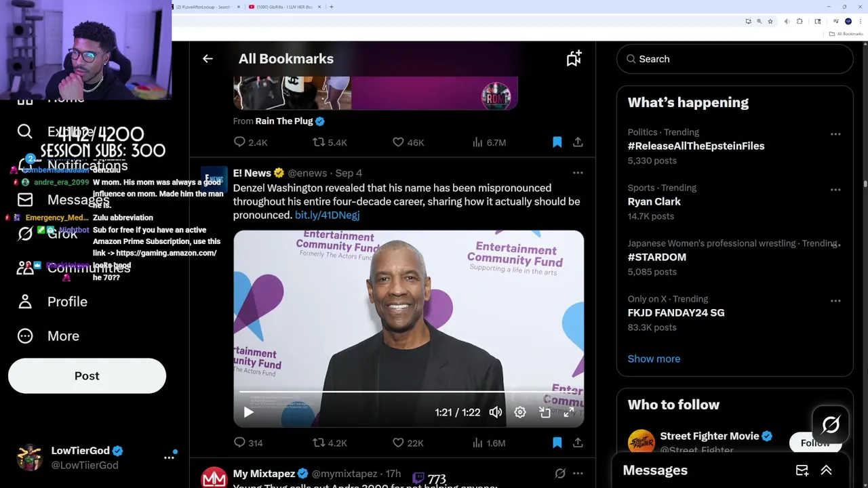The image size is (868, 488).
Task: Open FKJD FANDAY24 SG trend
Action: click(x=676, y=312)
